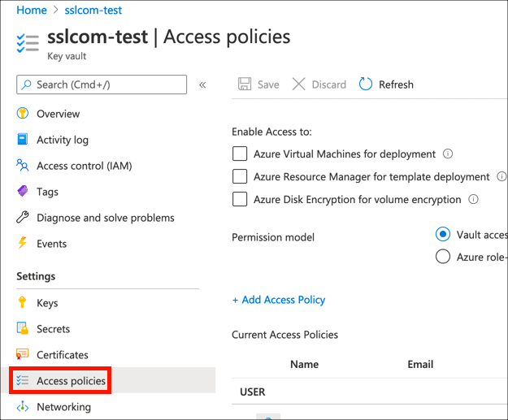Tick Azure Disk Encryption for volume encryption

pyautogui.click(x=240, y=199)
